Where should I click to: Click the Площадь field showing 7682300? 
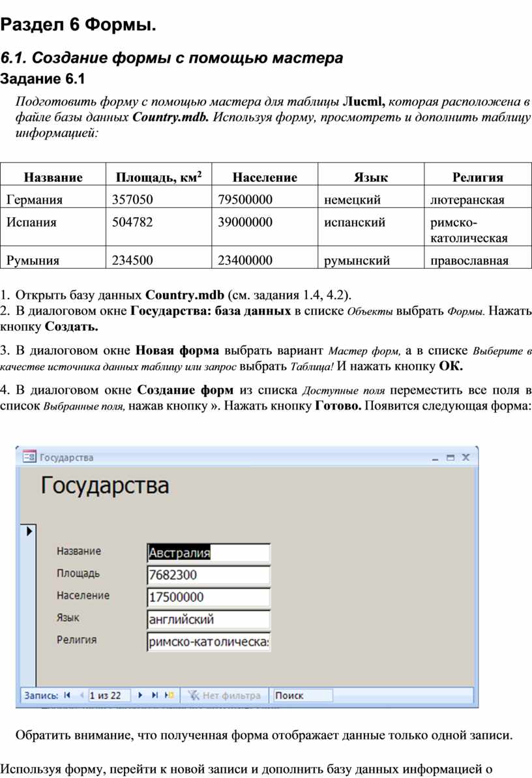(209, 575)
